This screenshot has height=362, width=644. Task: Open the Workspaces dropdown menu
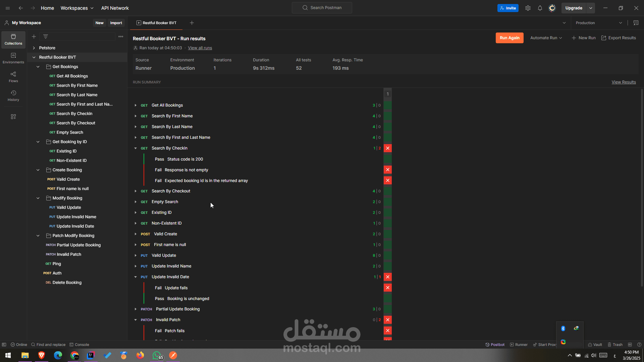tap(77, 8)
